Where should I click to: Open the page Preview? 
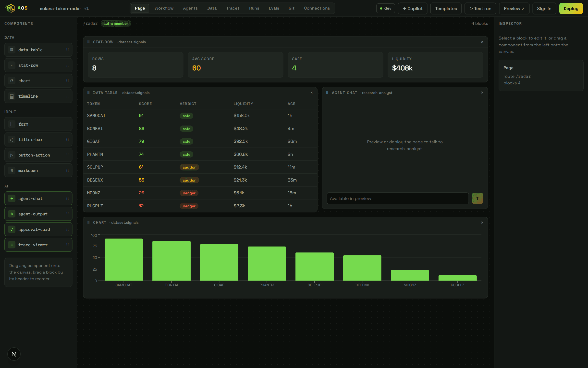coord(514,9)
